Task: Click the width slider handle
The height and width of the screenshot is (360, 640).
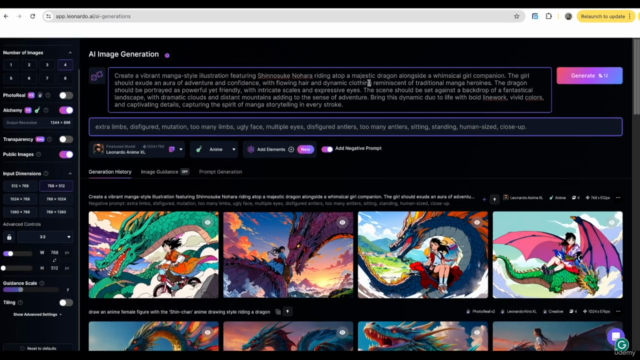Action: (10, 253)
